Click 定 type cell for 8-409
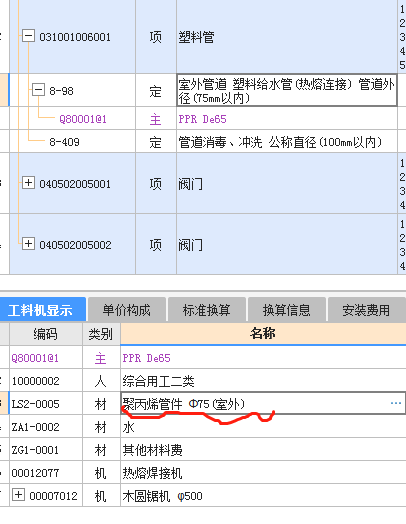The image size is (406, 524). (156, 142)
